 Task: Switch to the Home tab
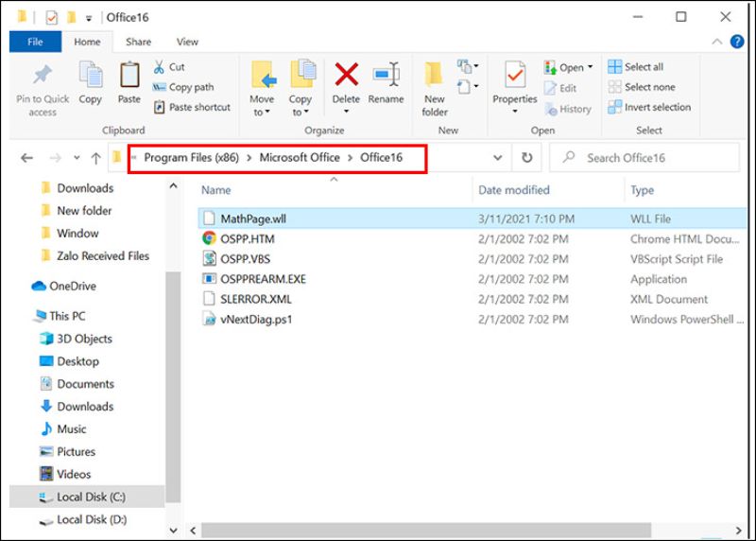87,42
